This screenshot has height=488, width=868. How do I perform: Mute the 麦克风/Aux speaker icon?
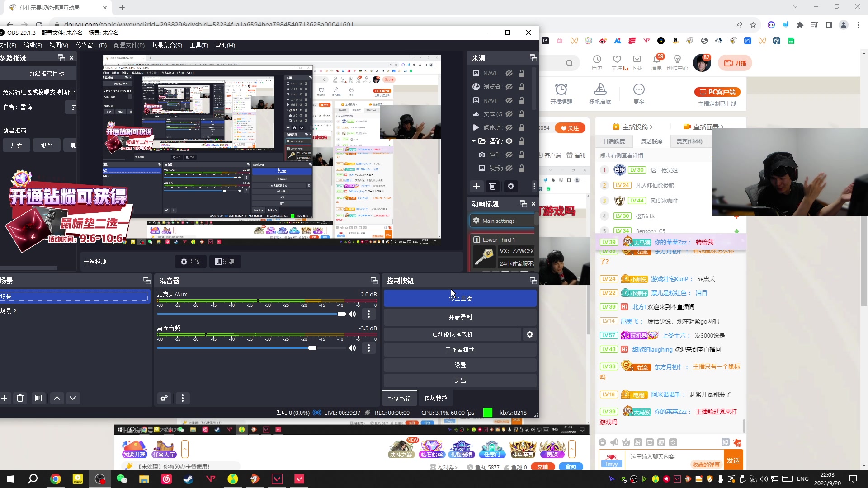tap(353, 314)
